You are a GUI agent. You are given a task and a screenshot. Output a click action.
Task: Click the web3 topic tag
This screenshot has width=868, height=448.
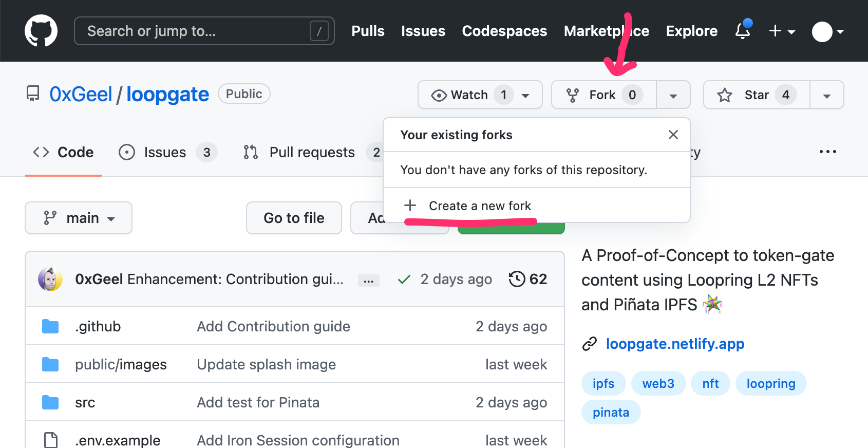click(x=658, y=383)
